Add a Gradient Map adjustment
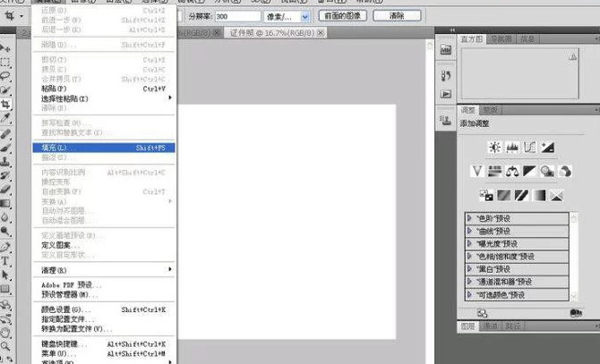 click(x=539, y=196)
